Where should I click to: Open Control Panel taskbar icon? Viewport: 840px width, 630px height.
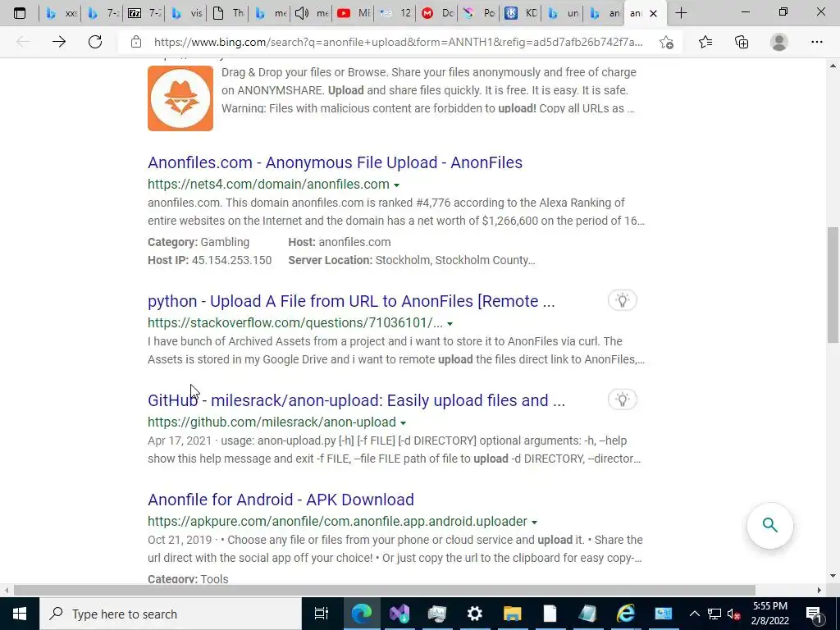[663, 614]
